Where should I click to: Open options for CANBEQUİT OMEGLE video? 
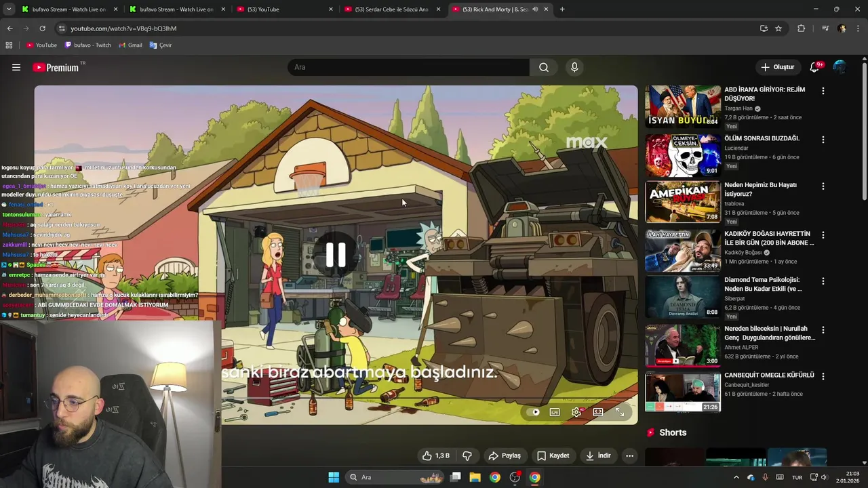tap(823, 375)
